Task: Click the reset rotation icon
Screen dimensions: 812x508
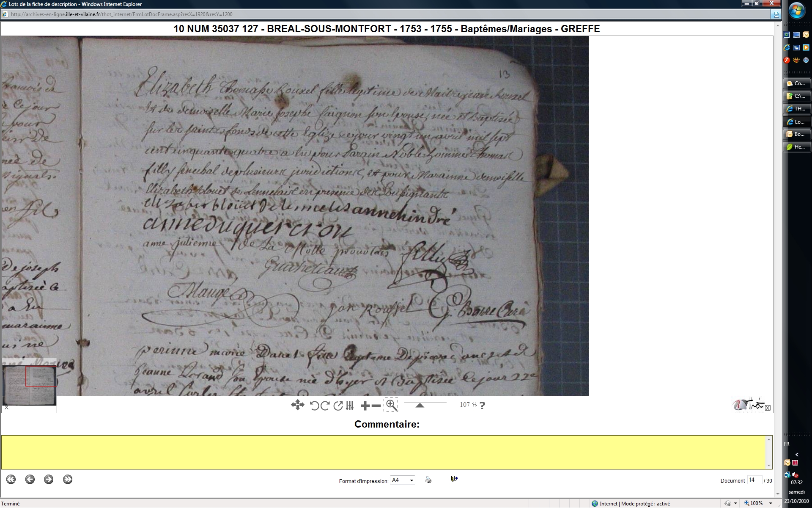Action: pos(338,406)
